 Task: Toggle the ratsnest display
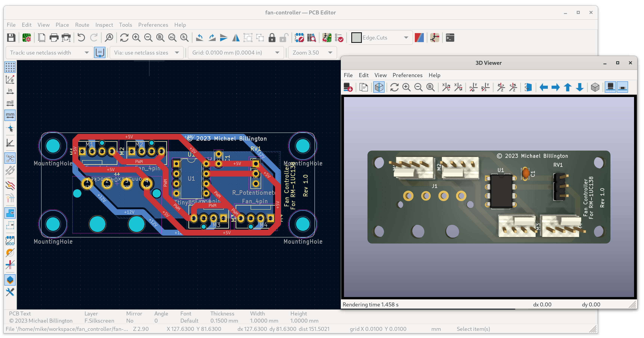pos(10,158)
